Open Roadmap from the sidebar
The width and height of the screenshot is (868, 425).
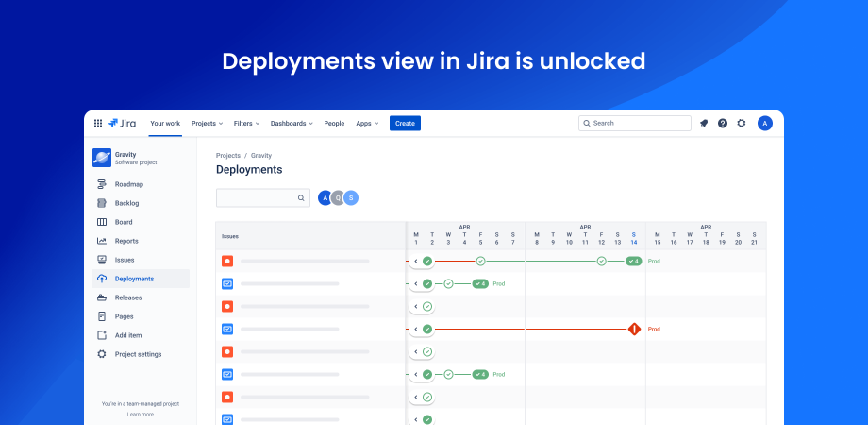129,184
